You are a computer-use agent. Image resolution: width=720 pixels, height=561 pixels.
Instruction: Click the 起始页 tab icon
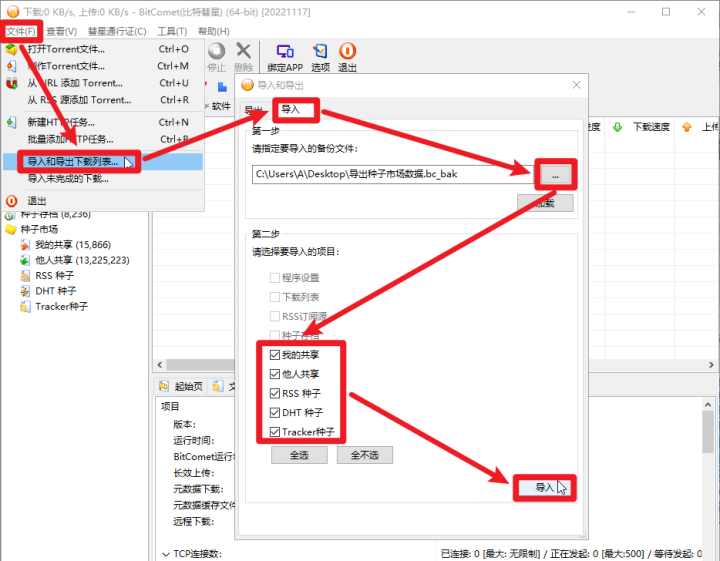click(x=163, y=386)
